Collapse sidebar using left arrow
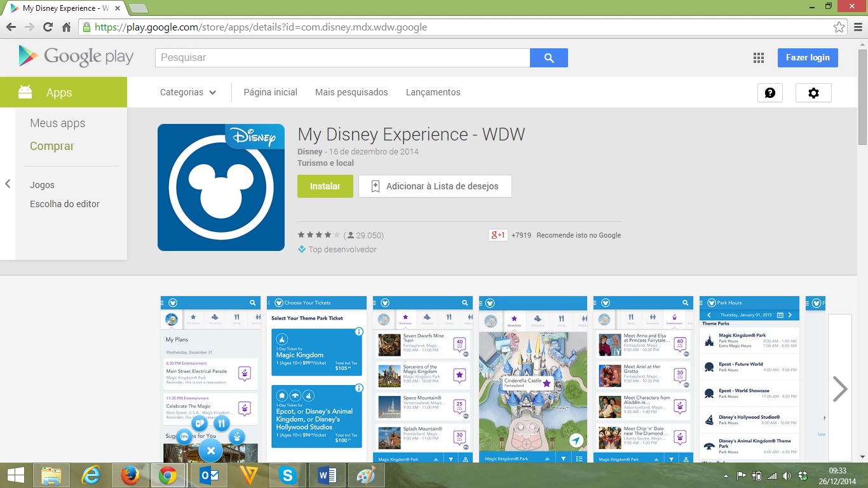This screenshot has width=868, height=488. tap(8, 184)
